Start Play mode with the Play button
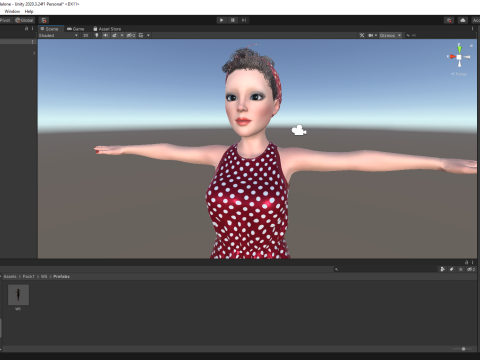 [x=221, y=20]
